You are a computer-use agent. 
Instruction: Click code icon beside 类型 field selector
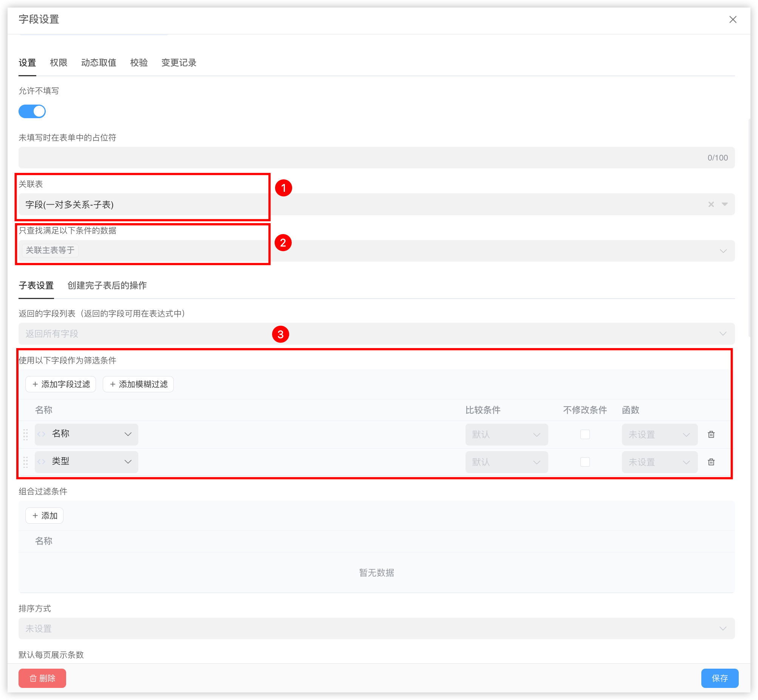pyautogui.click(x=42, y=462)
